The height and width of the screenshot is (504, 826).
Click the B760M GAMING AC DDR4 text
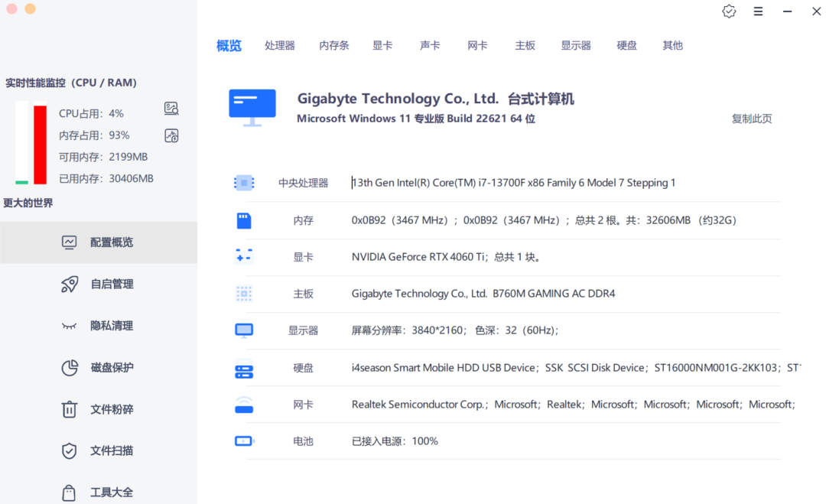click(483, 294)
